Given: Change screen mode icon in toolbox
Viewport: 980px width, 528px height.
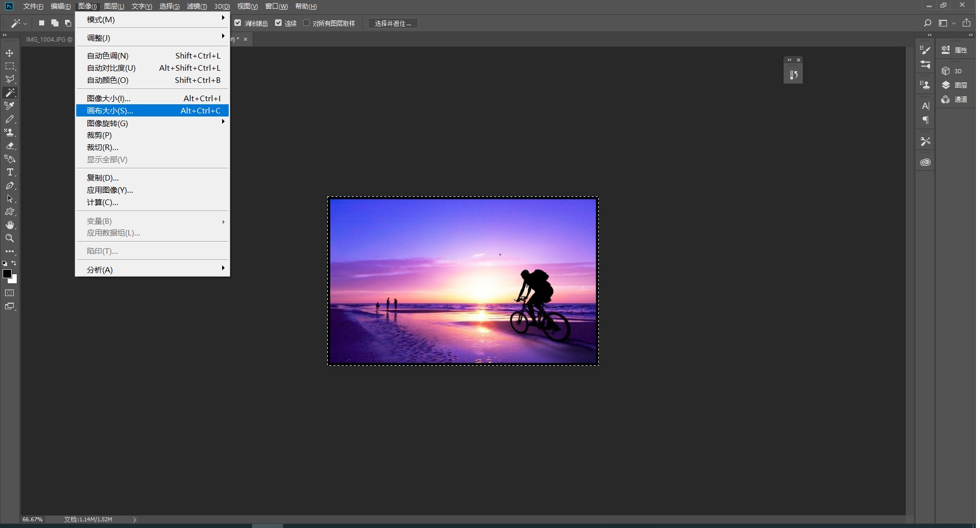Looking at the screenshot, I should pos(10,306).
